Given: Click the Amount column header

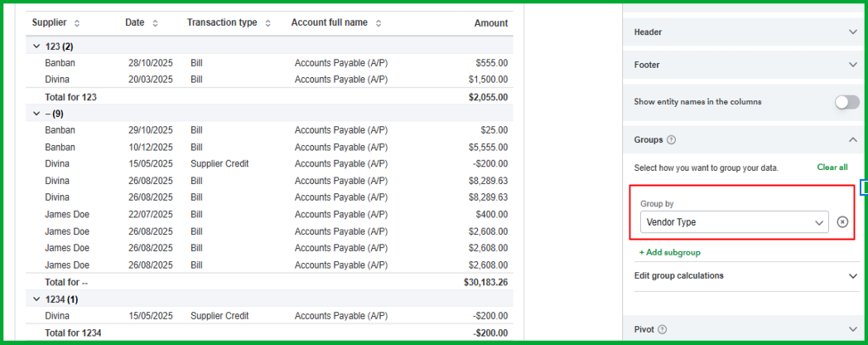Looking at the screenshot, I should pos(491,23).
